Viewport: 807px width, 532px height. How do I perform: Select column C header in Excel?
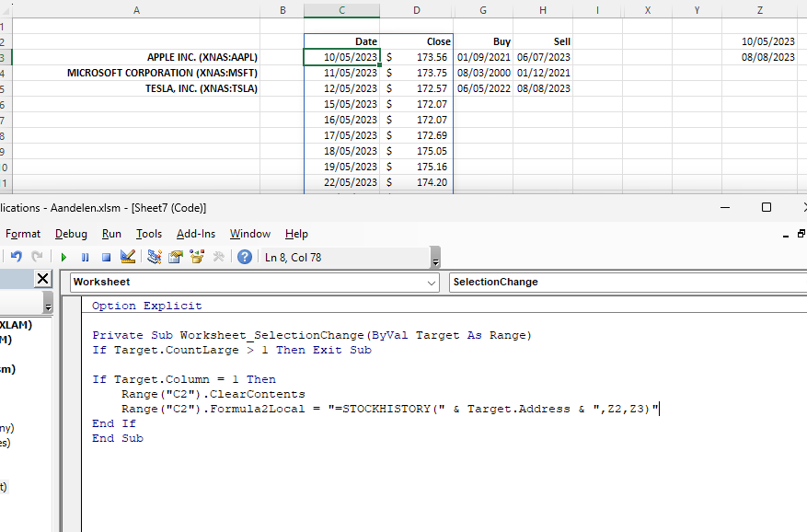[x=341, y=10]
